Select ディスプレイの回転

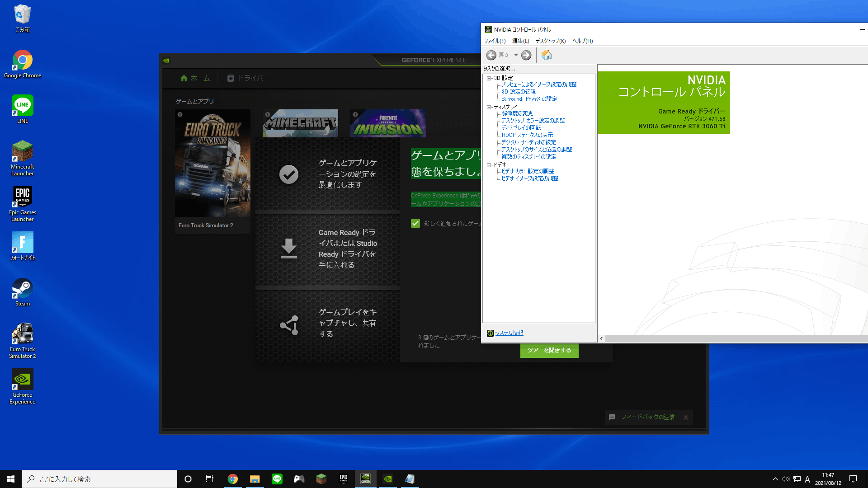521,128
